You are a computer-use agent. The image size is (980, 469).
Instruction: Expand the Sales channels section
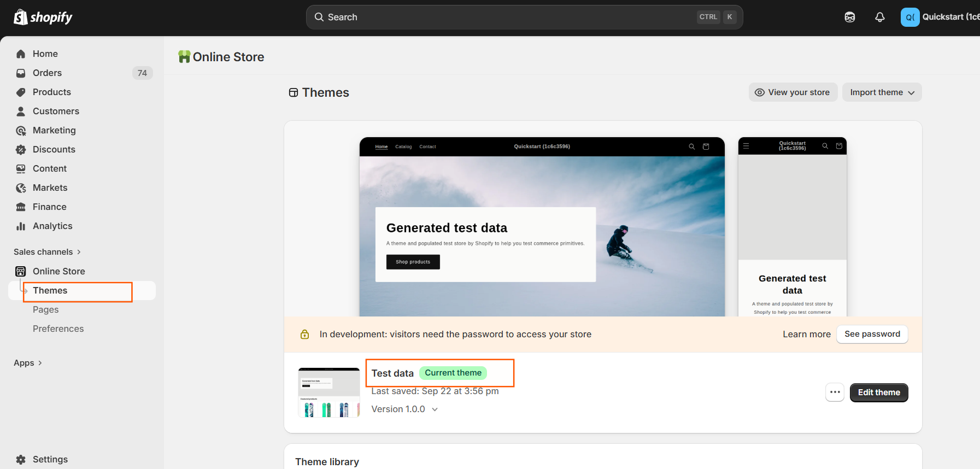point(47,252)
